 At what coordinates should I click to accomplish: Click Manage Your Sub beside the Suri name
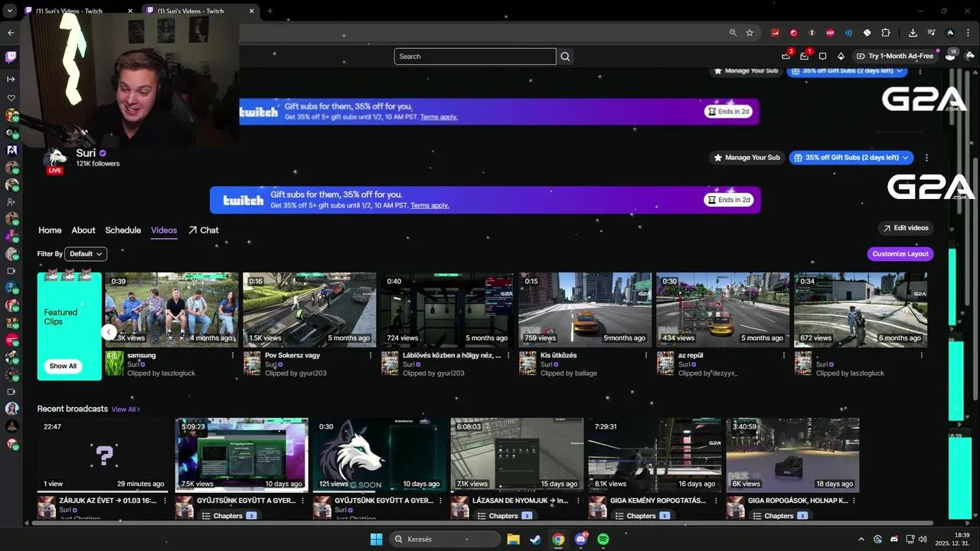[x=746, y=158]
